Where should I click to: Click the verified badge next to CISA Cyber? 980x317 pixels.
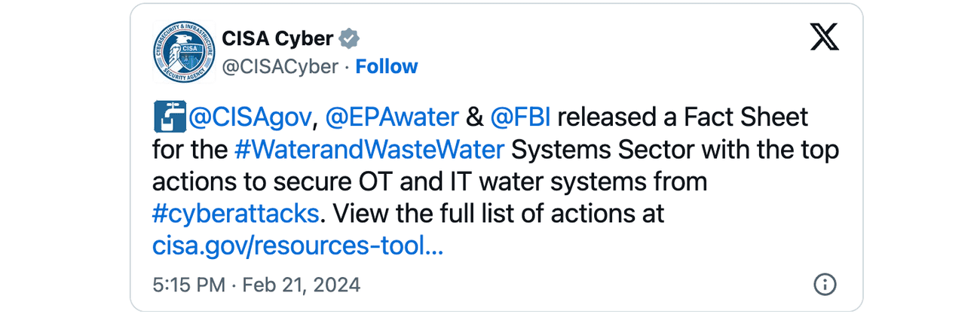tap(348, 38)
